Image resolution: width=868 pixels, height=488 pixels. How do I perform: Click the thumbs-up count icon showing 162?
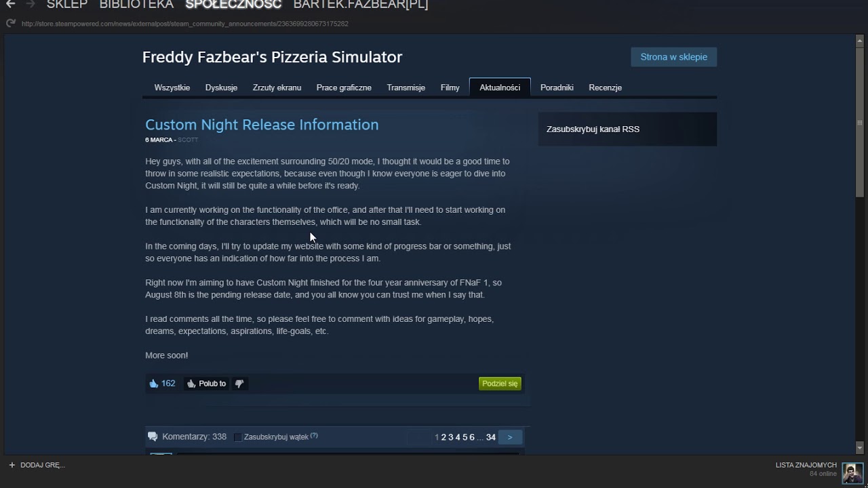click(x=154, y=384)
